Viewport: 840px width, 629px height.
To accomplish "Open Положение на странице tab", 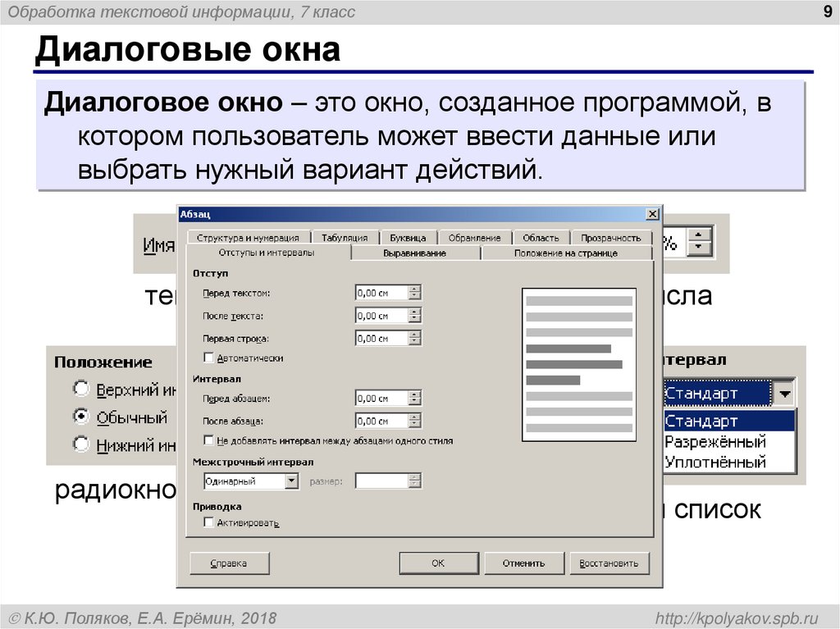I will coord(566,253).
